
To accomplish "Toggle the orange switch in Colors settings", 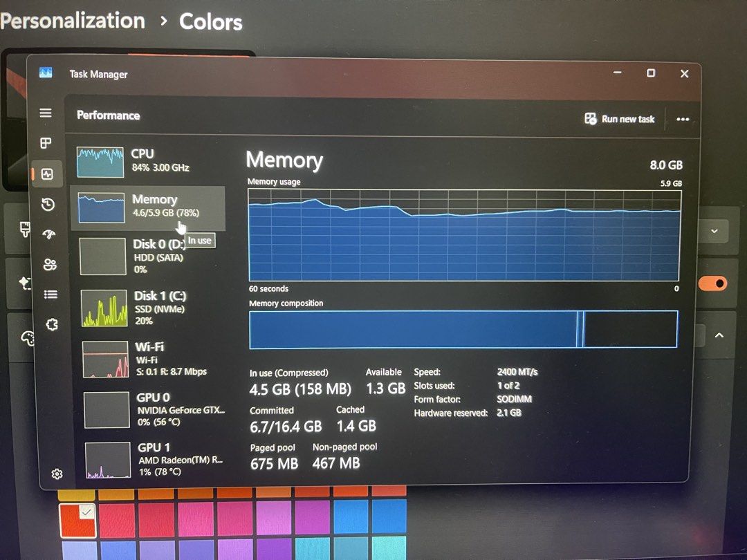I will (x=713, y=284).
